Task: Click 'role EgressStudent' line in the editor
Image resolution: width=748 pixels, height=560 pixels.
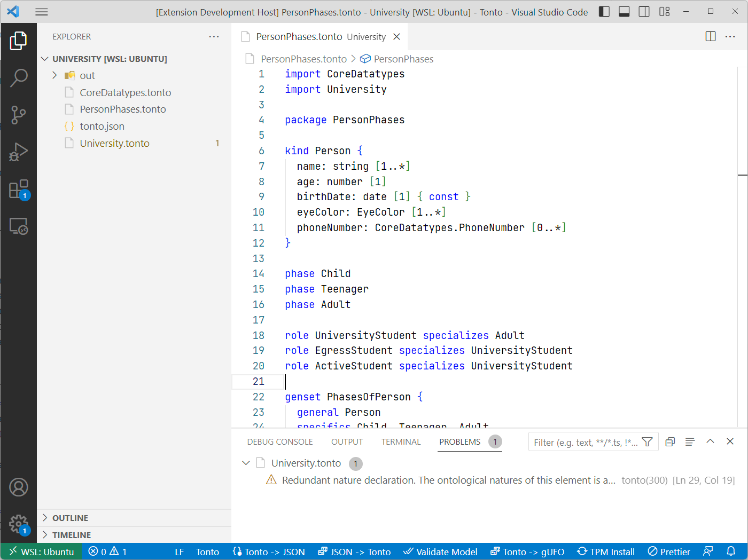Action: 428,350
